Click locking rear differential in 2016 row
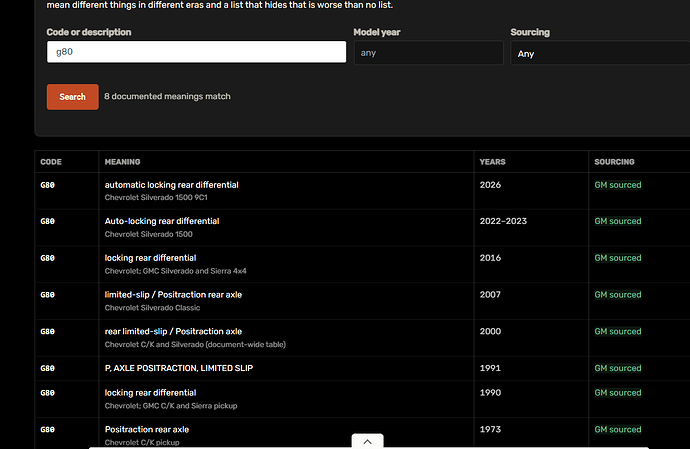This screenshot has height=449, width=690. click(x=150, y=258)
